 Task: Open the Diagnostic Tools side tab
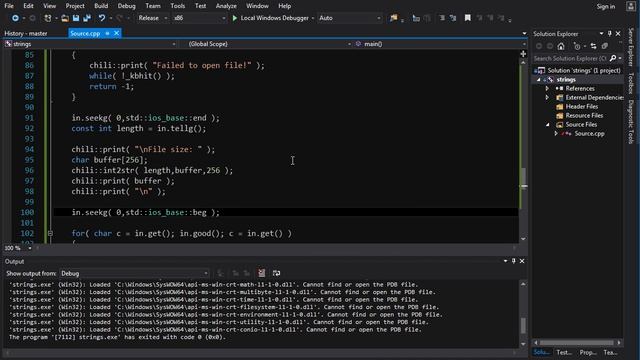pyautogui.click(x=631, y=122)
